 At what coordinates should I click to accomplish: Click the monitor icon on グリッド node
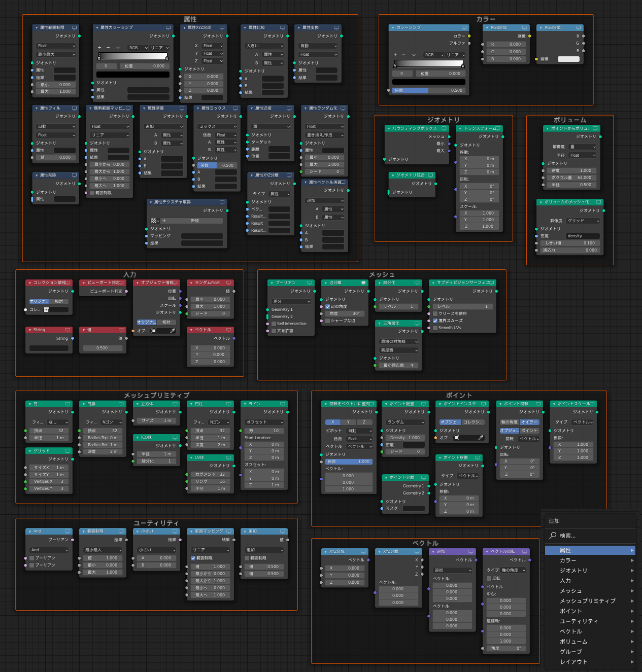pos(67,450)
